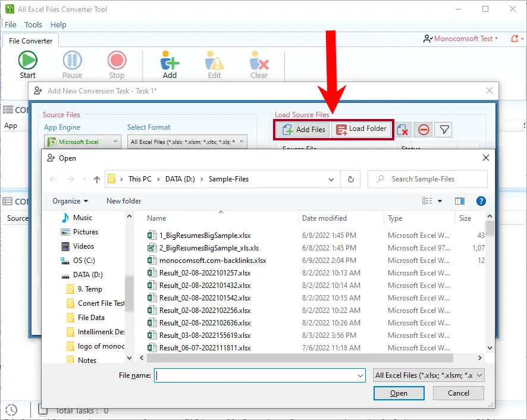Click the Open button

399,393
